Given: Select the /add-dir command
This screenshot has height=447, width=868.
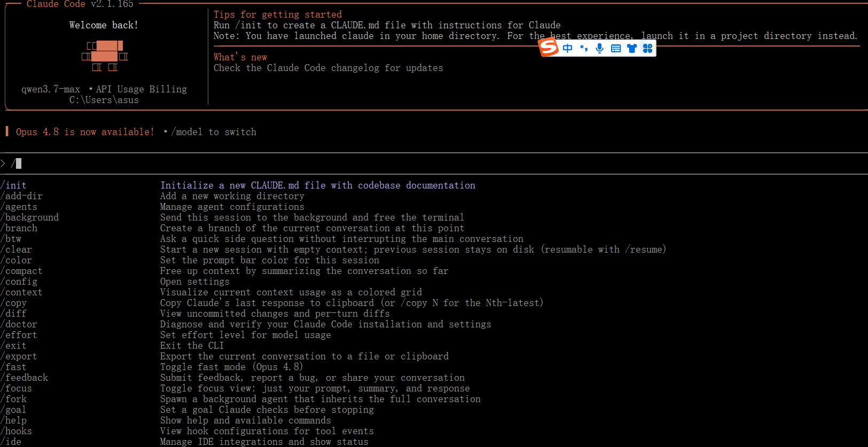Looking at the screenshot, I should (x=21, y=196).
